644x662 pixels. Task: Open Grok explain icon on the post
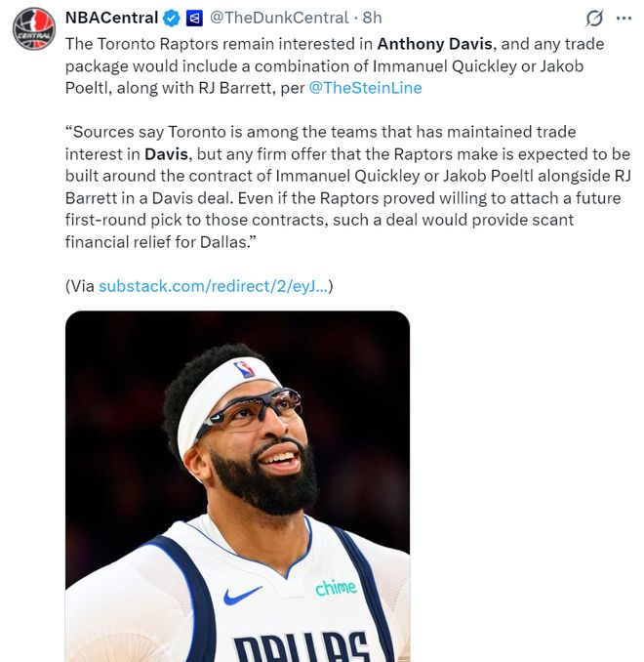coord(592,19)
